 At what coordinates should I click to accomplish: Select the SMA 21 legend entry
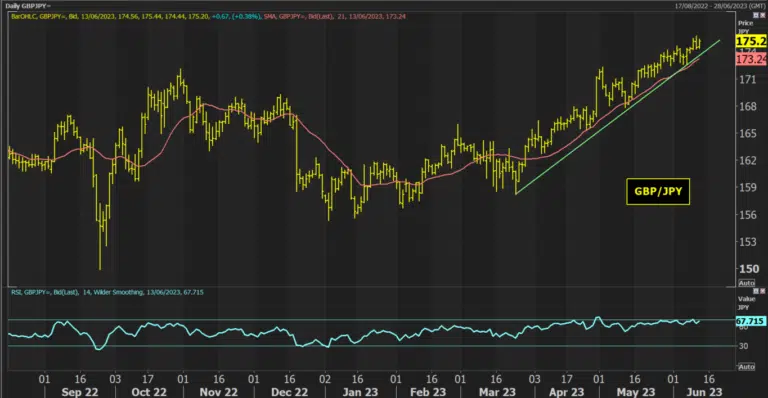335,16
